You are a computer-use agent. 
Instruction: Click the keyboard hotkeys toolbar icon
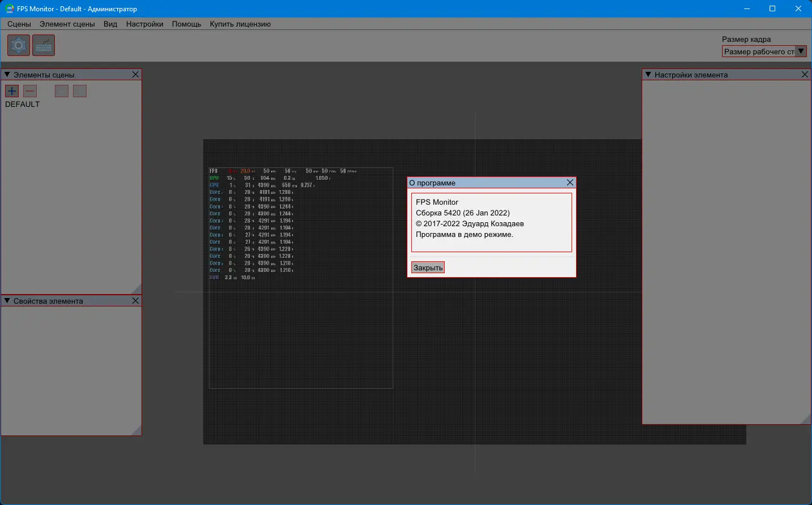pyautogui.click(x=44, y=45)
